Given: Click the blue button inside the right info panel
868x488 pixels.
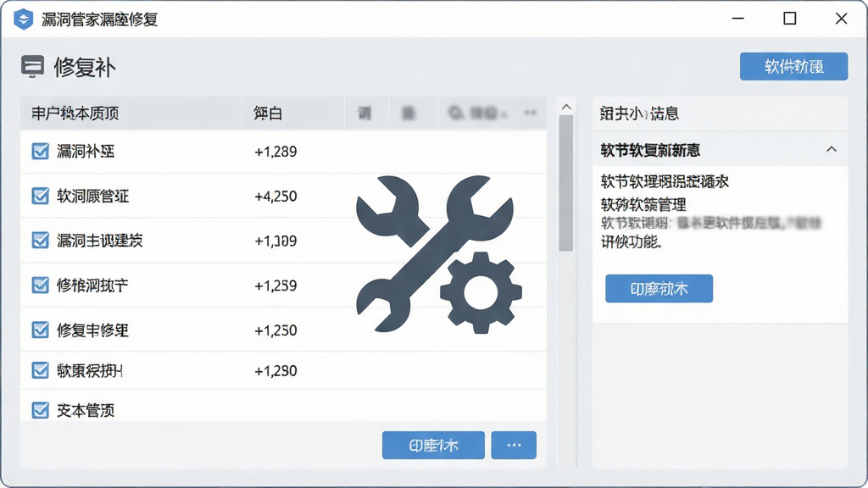Looking at the screenshot, I should point(659,288).
